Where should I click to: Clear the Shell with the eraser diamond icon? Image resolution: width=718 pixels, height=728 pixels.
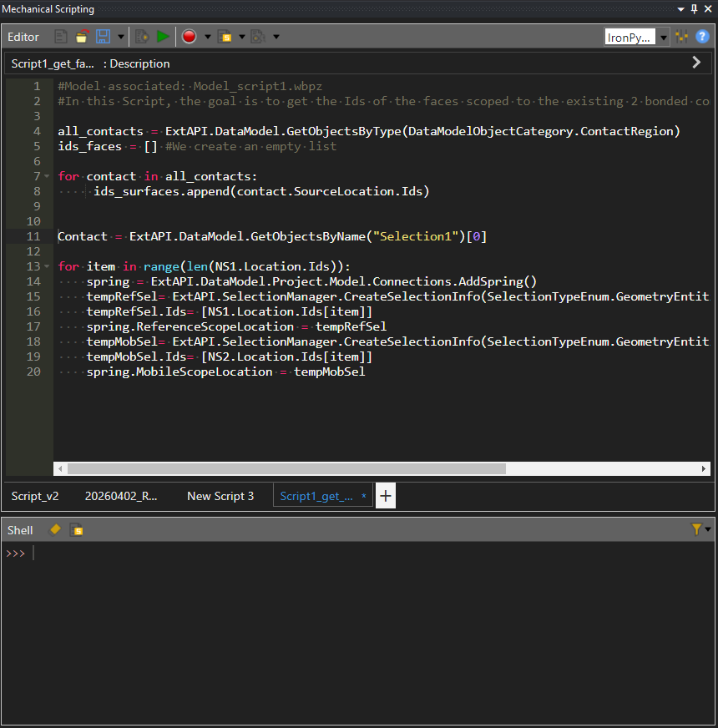(55, 530)
